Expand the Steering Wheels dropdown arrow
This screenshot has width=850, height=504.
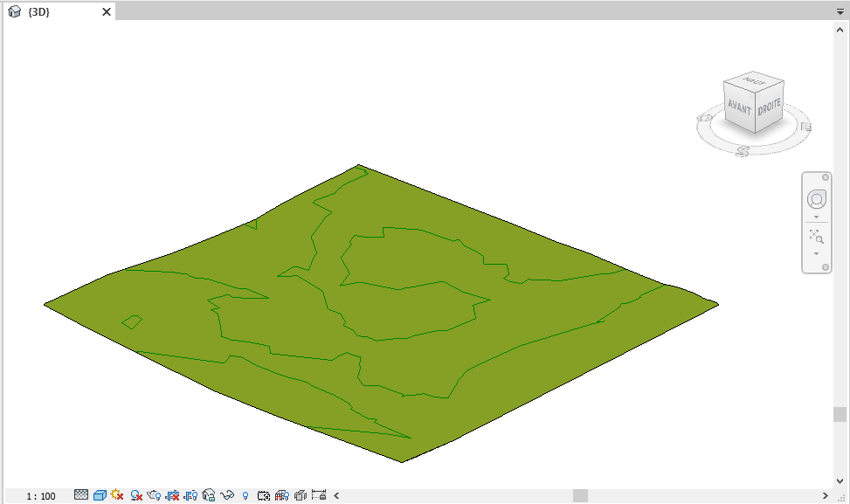coord(816,217)
